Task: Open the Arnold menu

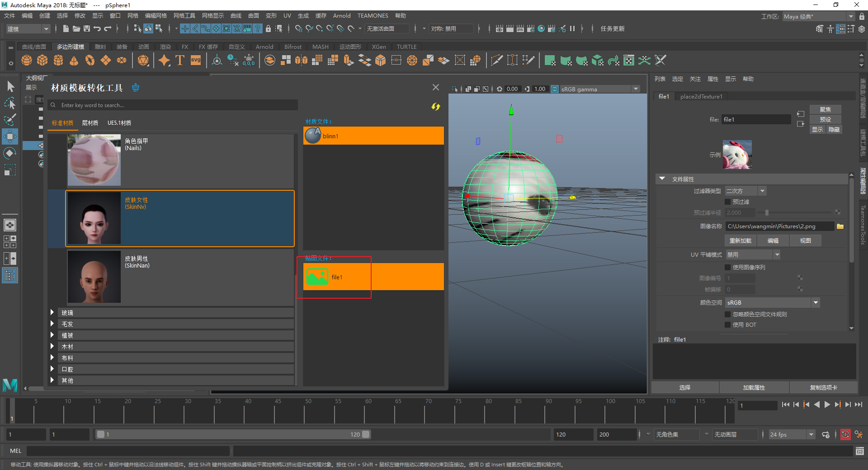Action: click(x=341, y=16)
